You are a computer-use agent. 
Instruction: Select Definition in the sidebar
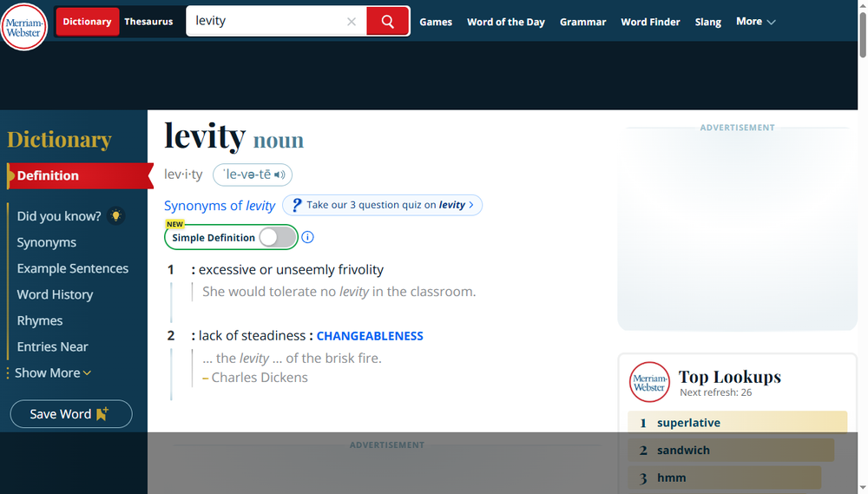(80, 175)
